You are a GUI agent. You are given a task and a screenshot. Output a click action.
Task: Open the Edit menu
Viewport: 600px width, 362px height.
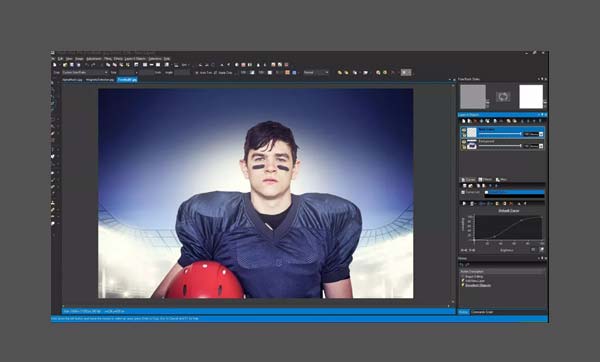tap(60, 59)
